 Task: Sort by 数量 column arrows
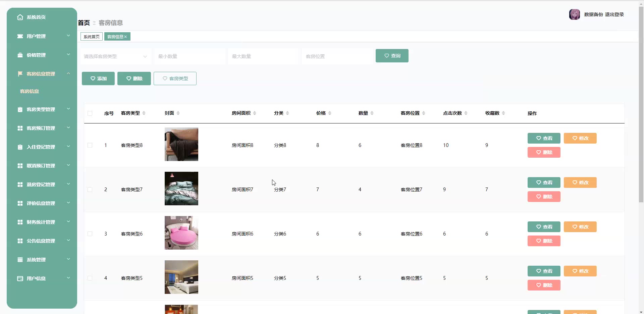click(x=372, y=113)
